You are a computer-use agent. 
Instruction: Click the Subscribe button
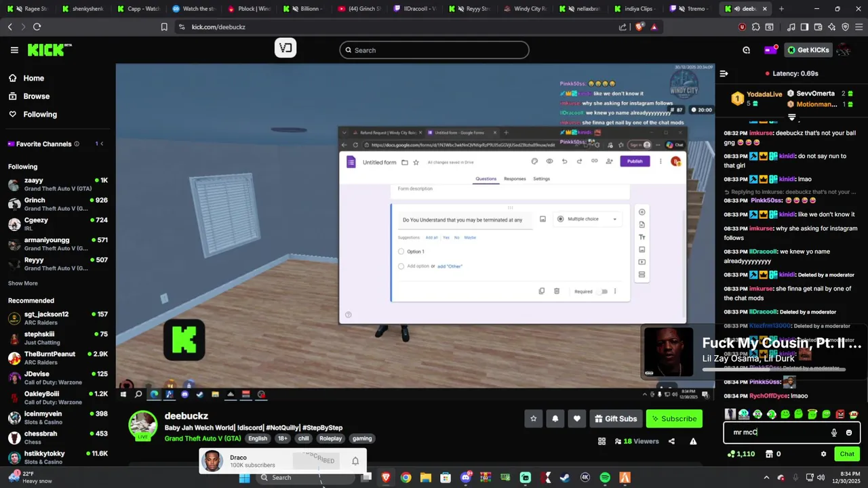click(674, 419)
